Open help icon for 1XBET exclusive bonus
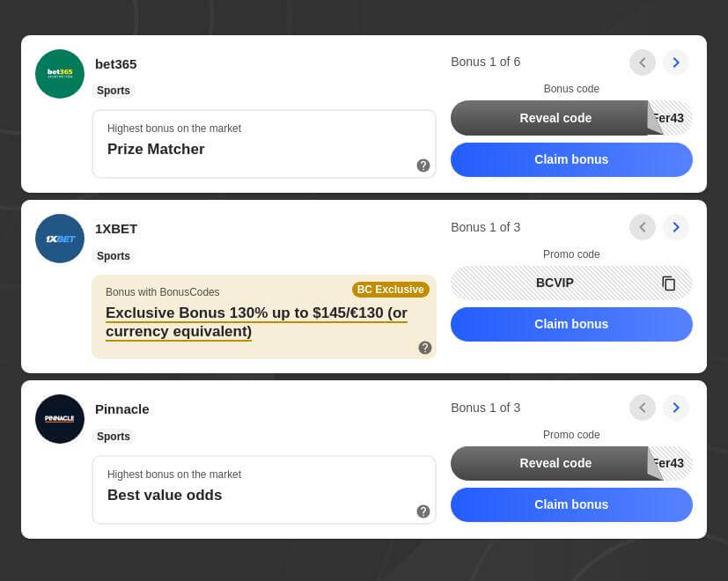This screenshot has width=728, height=581. (x=425, y=348)
